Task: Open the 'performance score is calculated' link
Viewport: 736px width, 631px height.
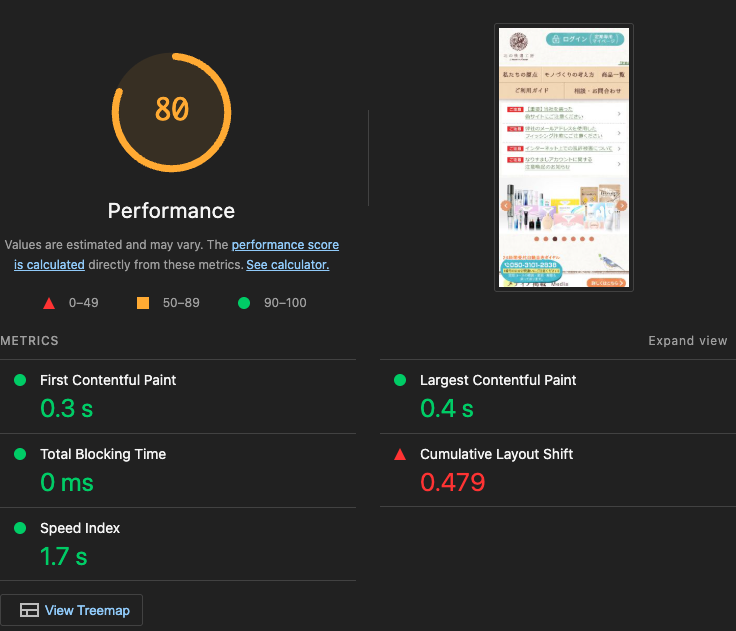Action: pos(176,254)
